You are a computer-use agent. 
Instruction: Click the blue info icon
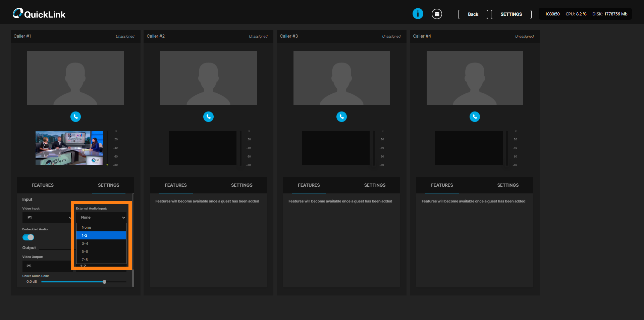pos(418,14)
